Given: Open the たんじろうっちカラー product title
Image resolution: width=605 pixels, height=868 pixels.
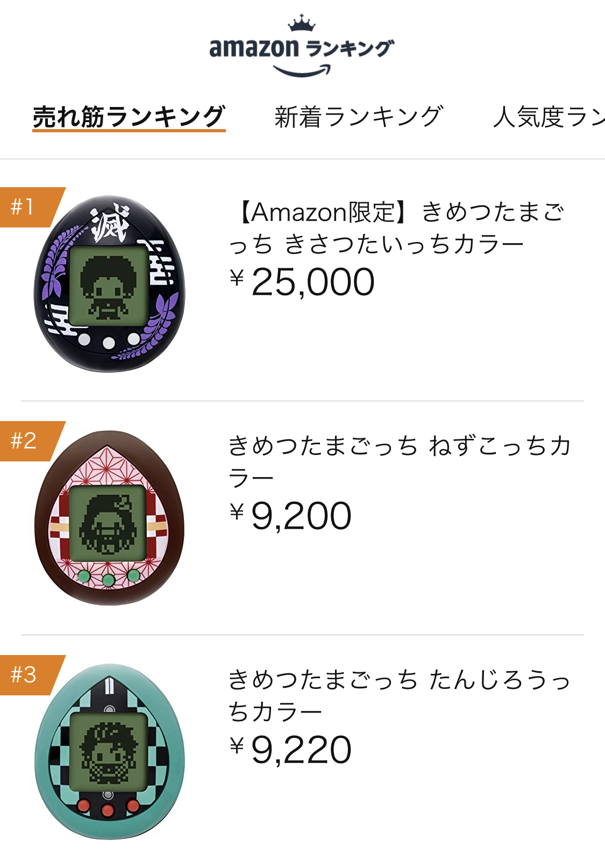Looking at the screenshot, I should click(x=400, y=695).
